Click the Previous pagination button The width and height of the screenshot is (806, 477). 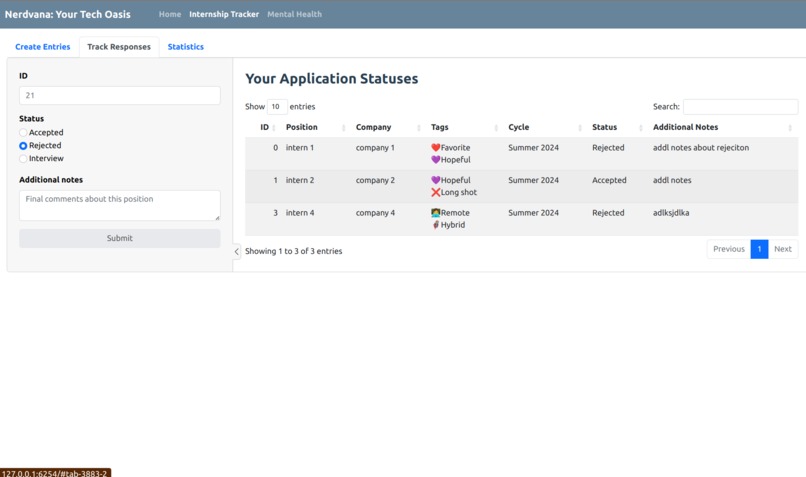click(728, 249)
